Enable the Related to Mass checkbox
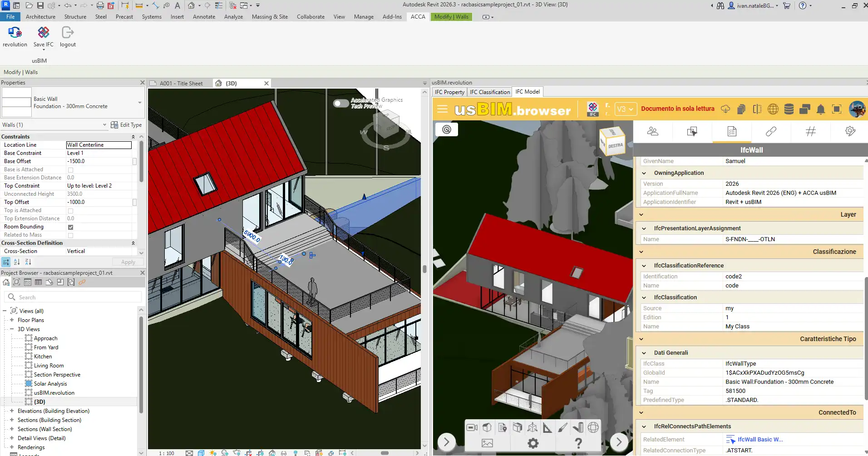Image resolution: width=868 pixels, height=456 pixels. (x=70, y=235)
